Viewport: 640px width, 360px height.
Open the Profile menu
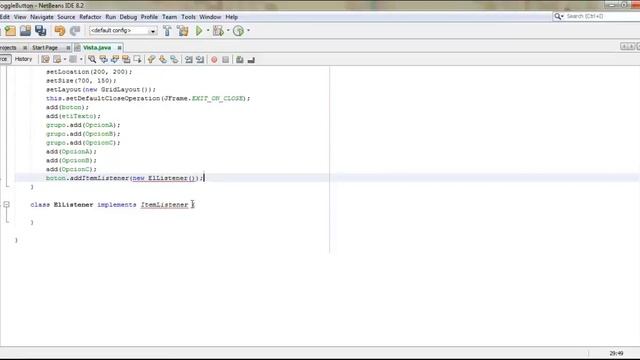(x=149, y=17)
